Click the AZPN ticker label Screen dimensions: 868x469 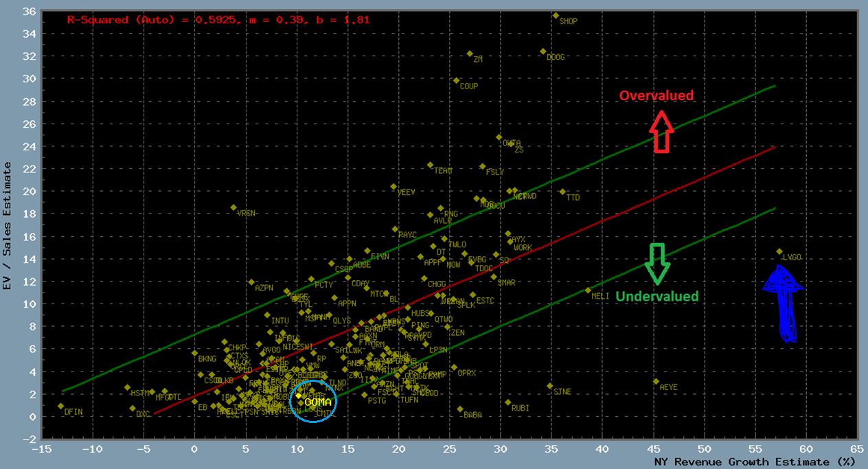coord(264,288)
